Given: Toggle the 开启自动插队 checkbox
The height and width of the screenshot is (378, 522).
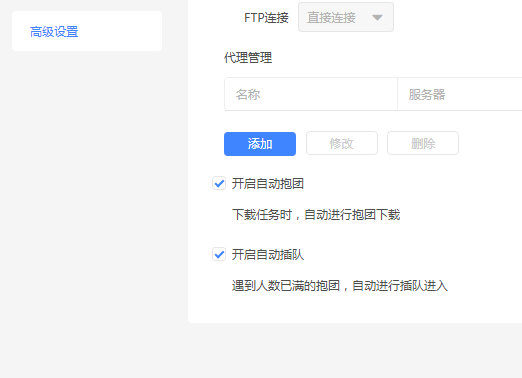Looking at the screenshot, I should pyautogui.click(x=219, y=255).
